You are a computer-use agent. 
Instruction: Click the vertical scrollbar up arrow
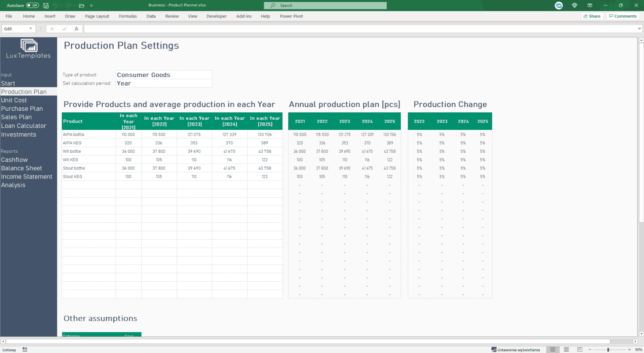(641, 40)
